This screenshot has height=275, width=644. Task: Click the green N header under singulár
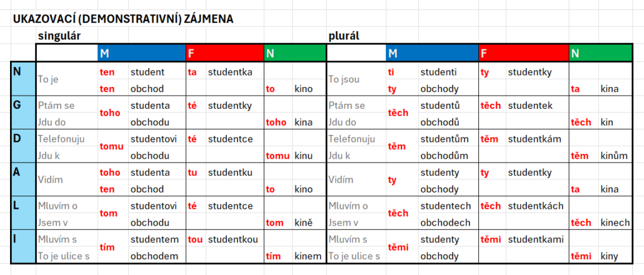(294, 53)
